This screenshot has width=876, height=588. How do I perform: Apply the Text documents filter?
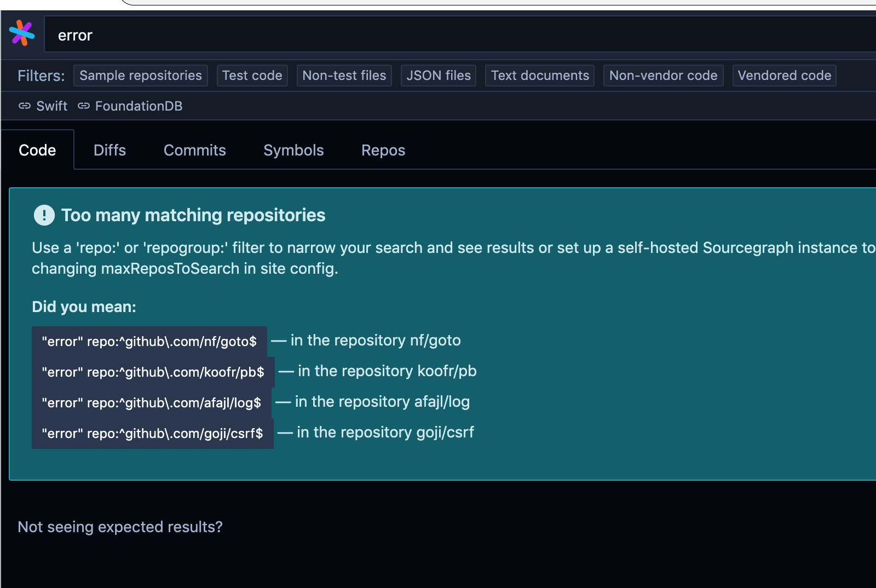540,76
